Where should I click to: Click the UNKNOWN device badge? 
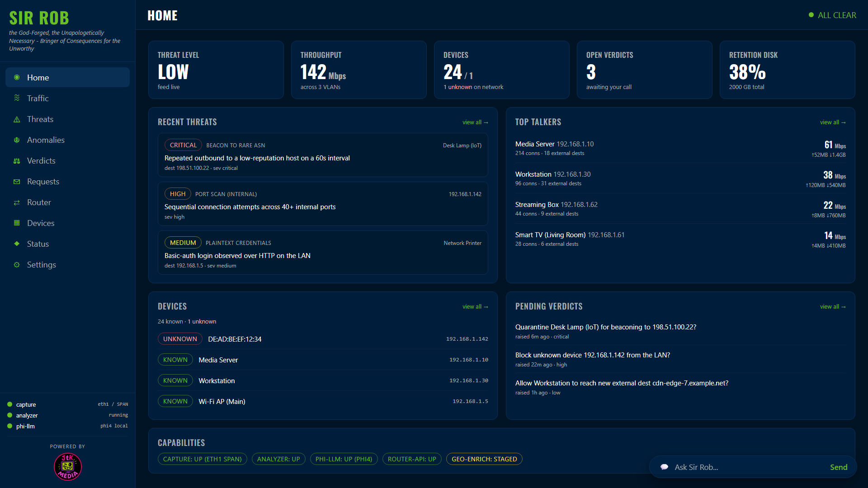point(180,339)
